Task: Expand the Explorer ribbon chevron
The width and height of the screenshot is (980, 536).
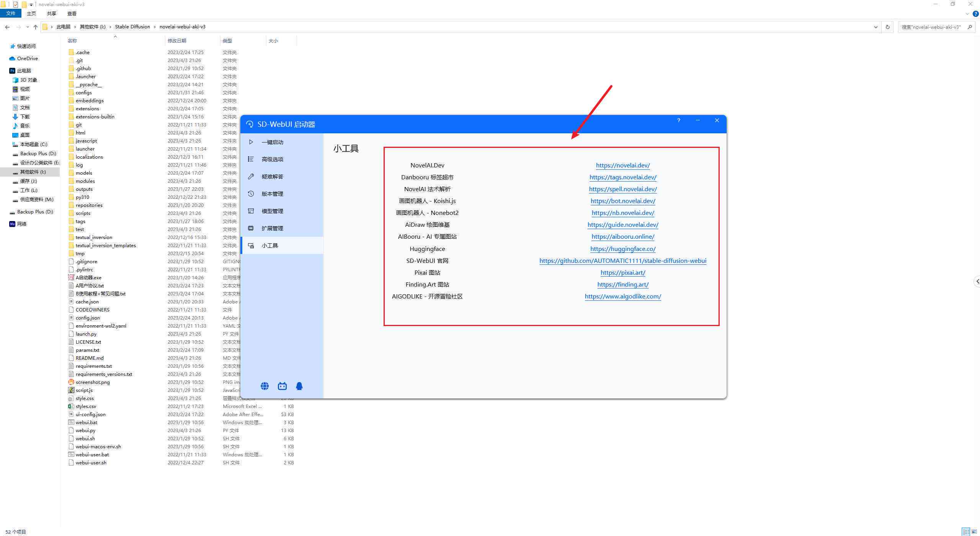Action: pyautogui.click(x=967, y=14)
